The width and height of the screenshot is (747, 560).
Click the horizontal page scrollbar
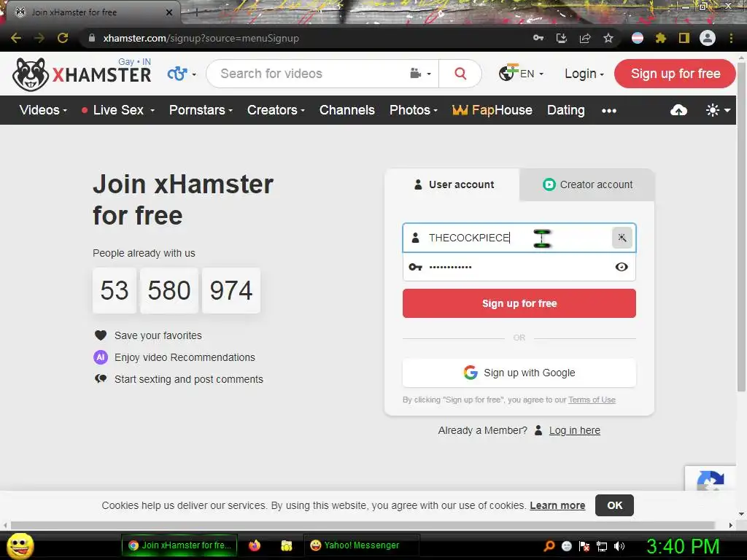coord(362,525)
